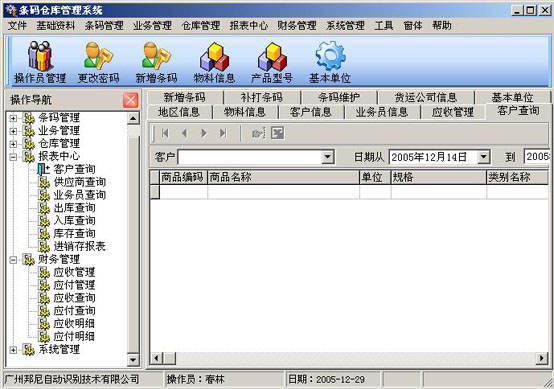Open the 条码管理 menu
The image size is (554, 389).
tap(104, 25)
